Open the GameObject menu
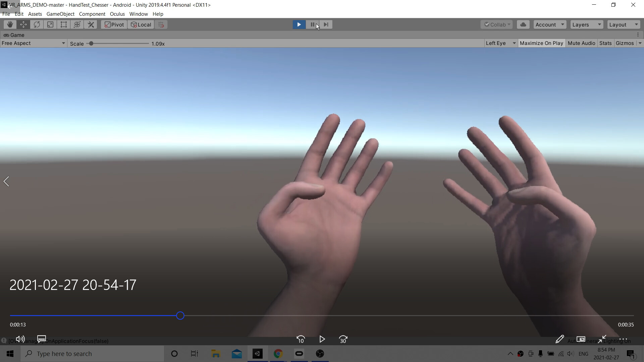Image resolution: width=644 pixels, height=362 pixels. (x=60, y=14)
